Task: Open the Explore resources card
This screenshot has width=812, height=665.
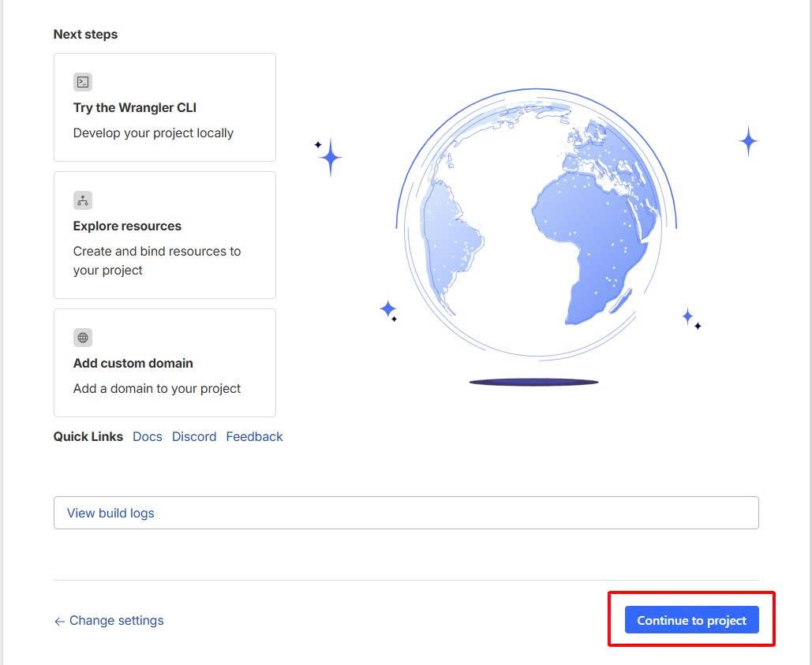Action: point(165,235)
